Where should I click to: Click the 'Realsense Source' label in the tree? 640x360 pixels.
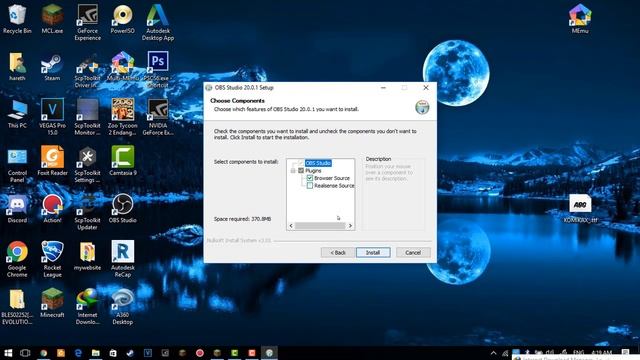pyautogui.click(x=334, y=186)
